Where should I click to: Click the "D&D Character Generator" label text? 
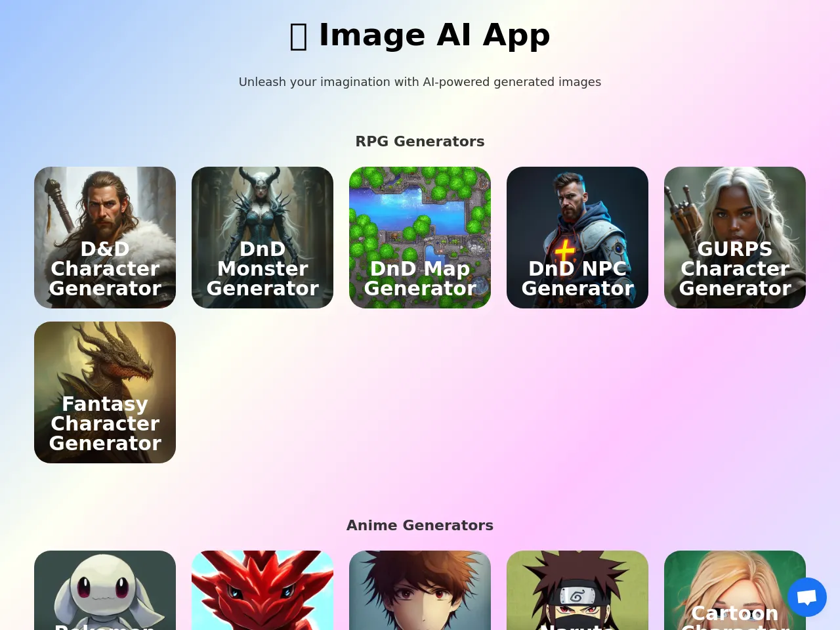(105, 269)
